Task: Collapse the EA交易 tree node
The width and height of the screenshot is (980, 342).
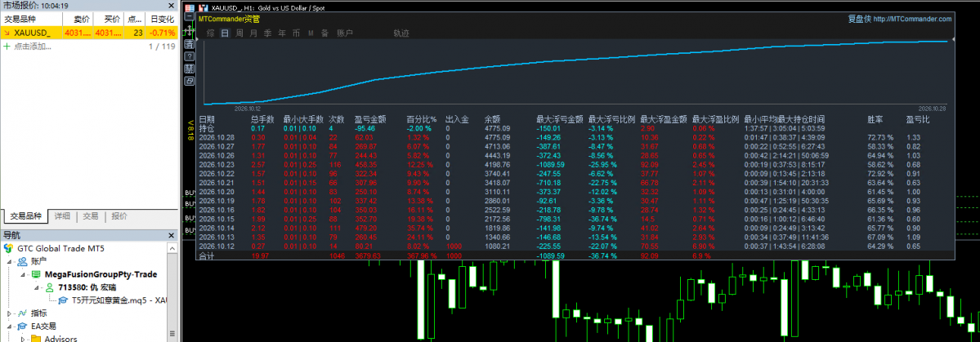Action: click(9, 326)
